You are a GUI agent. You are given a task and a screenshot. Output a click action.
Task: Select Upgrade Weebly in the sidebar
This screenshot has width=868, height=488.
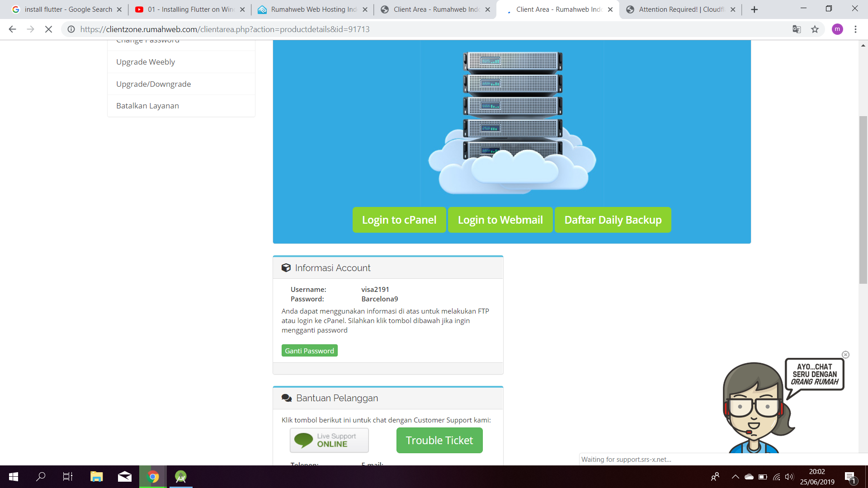pos(181,62)
